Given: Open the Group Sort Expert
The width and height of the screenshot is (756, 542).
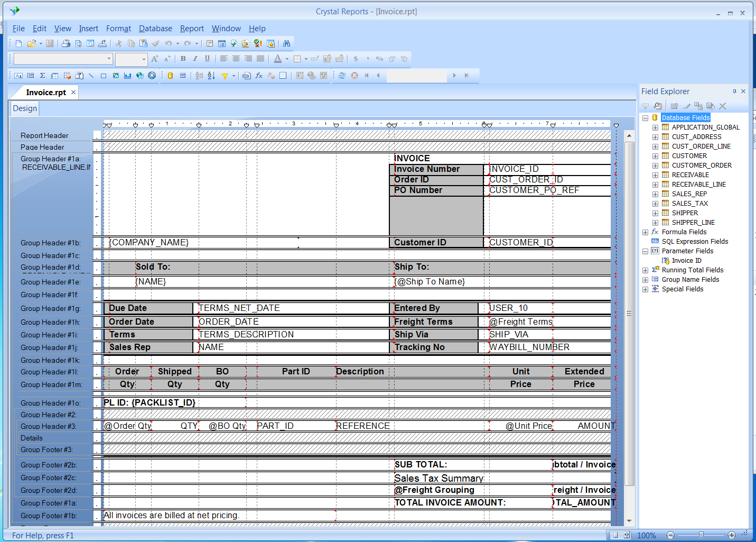Looking at the screenshot, I should pyautogui.click(x=199, y=76).
